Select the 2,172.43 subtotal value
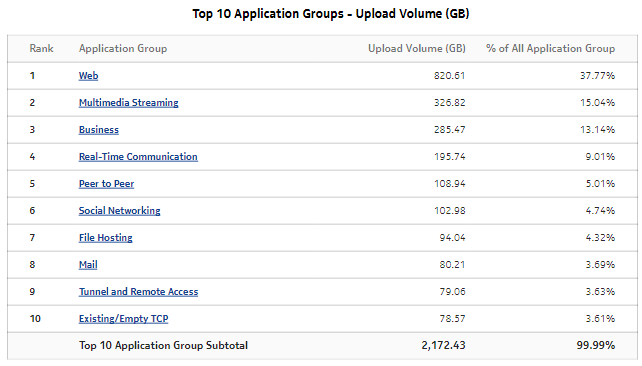Viewport: 642px width, 366px height. pyautogui.click(x=443, y=346)
